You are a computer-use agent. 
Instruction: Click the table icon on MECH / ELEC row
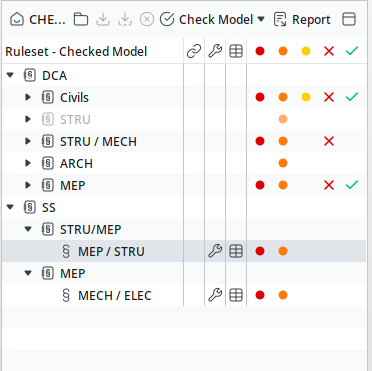click(236, 295)
